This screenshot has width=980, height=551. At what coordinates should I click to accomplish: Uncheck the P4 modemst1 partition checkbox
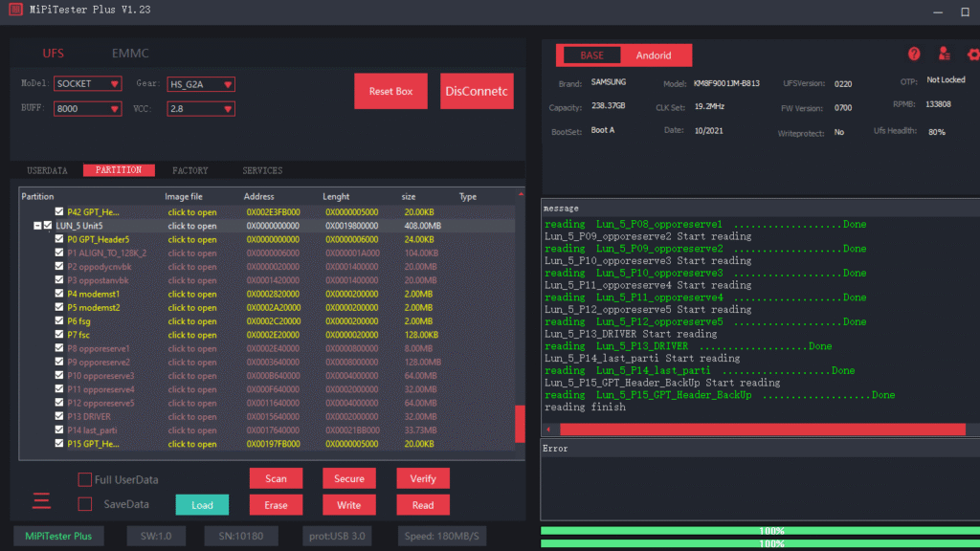59,295
